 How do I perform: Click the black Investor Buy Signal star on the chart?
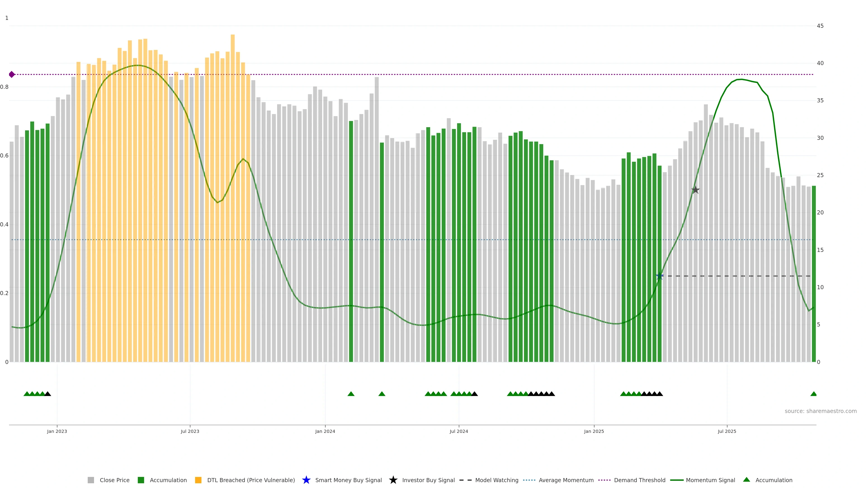696,190
